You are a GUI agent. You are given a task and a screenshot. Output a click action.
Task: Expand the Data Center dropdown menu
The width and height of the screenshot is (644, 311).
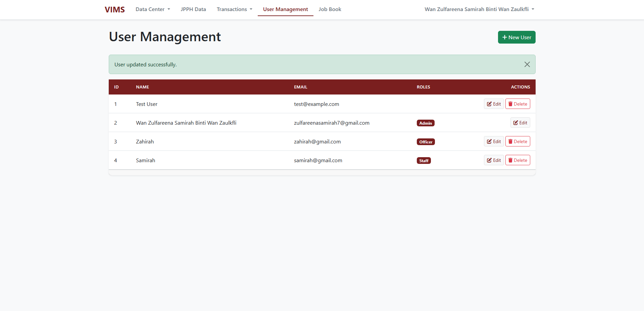153,9
